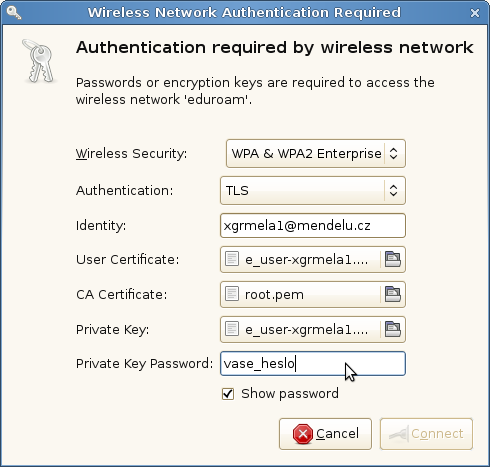Image resolution: width=490 pixels, height=467 pixels.
Task: Open folder icon for CA Certificate chooser
Action: 393,294
